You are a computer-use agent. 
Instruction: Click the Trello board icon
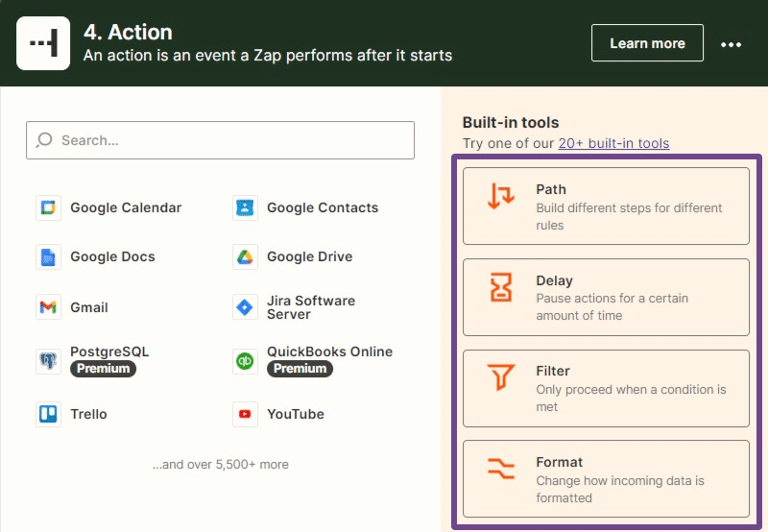click(x=48, y=414)
